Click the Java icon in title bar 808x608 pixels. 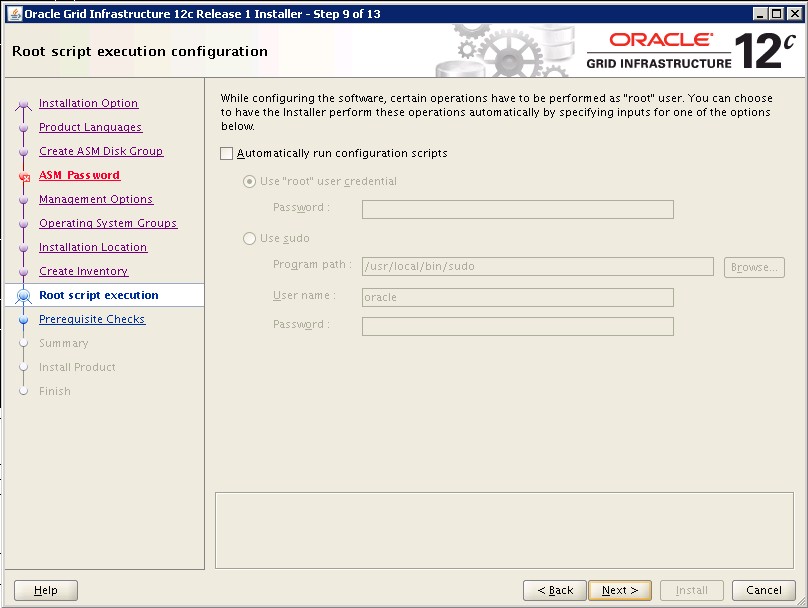click(14, 14)
